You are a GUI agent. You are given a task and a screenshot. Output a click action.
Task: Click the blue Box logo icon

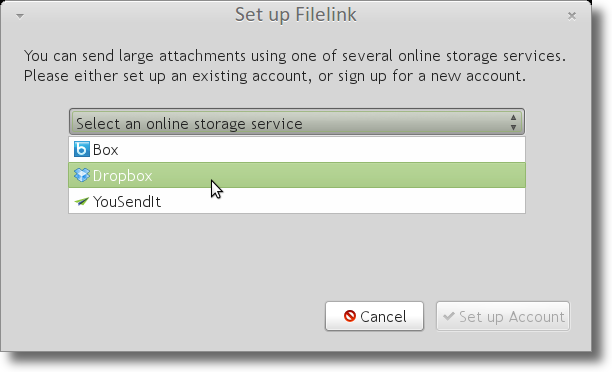coord(82,149)
